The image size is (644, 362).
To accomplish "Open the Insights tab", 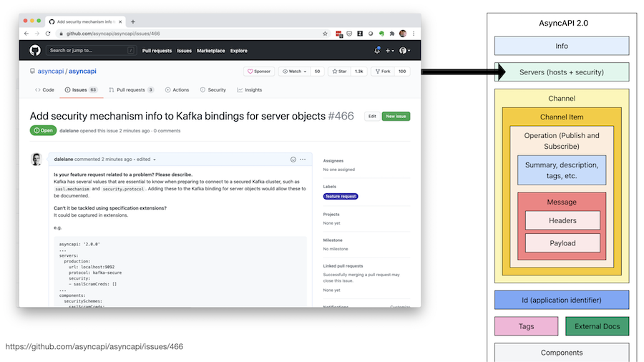I will pos(249,90).
